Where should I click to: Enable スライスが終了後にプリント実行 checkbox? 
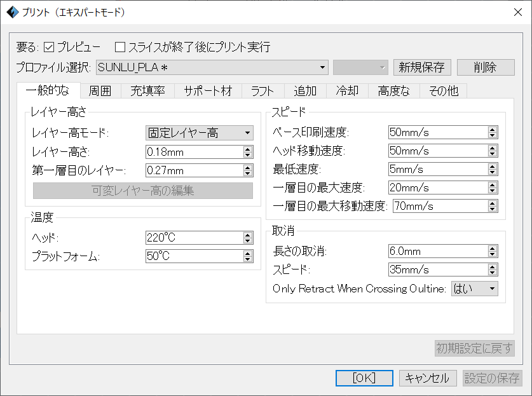pyautogui.click(x=120, y=47)
